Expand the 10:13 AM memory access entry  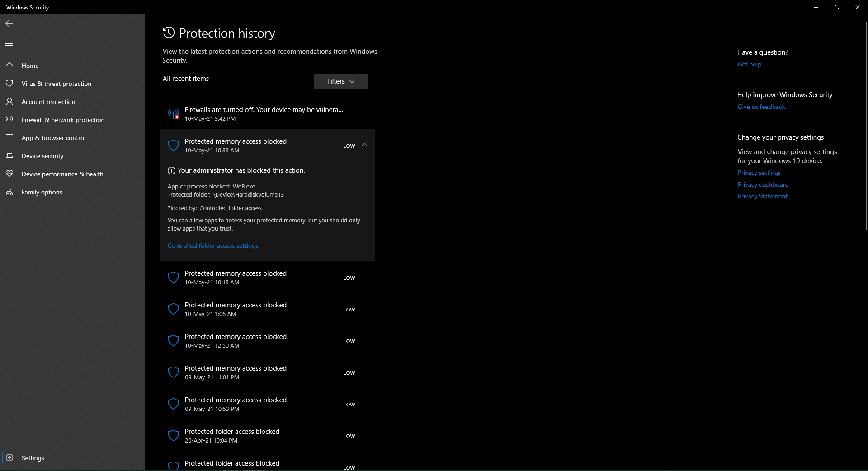[x=268, y=278]
